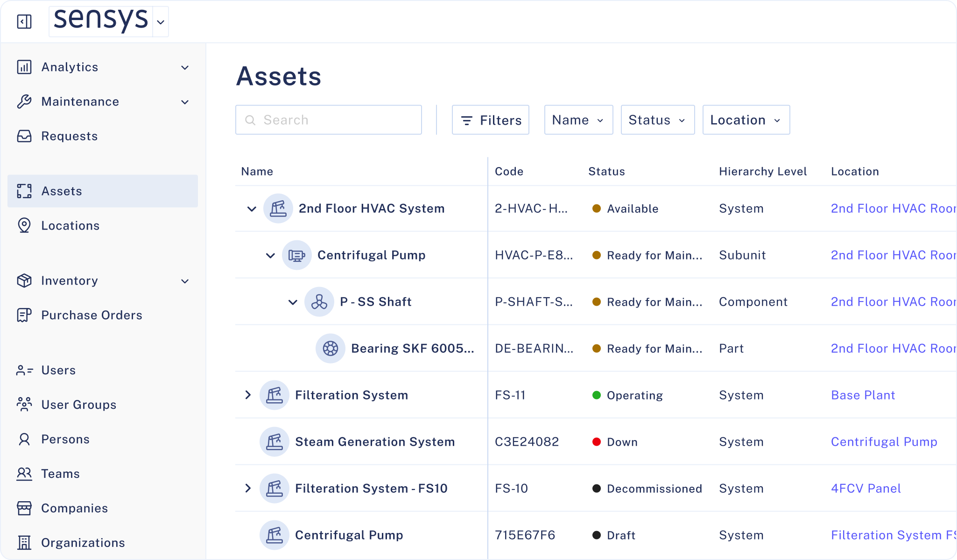Click the P - SS Shaft fan icon
Screen dimensions: 957x560
click(319, 302)
